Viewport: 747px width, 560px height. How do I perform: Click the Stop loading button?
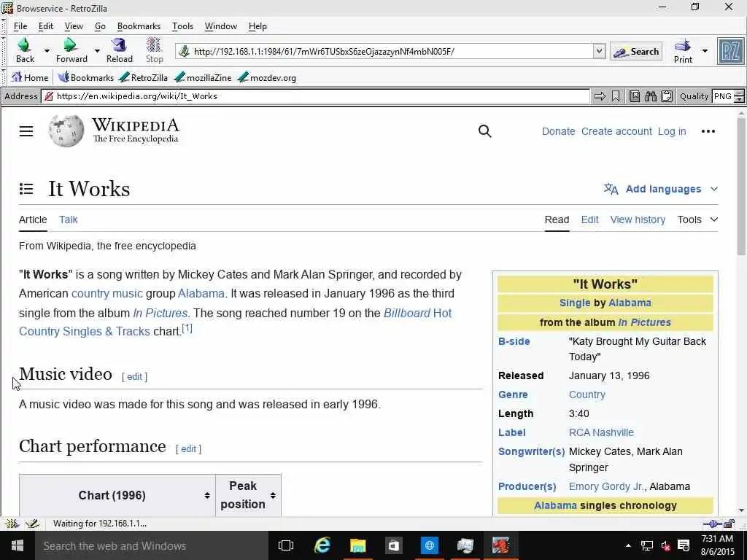(x=154, y=50)
